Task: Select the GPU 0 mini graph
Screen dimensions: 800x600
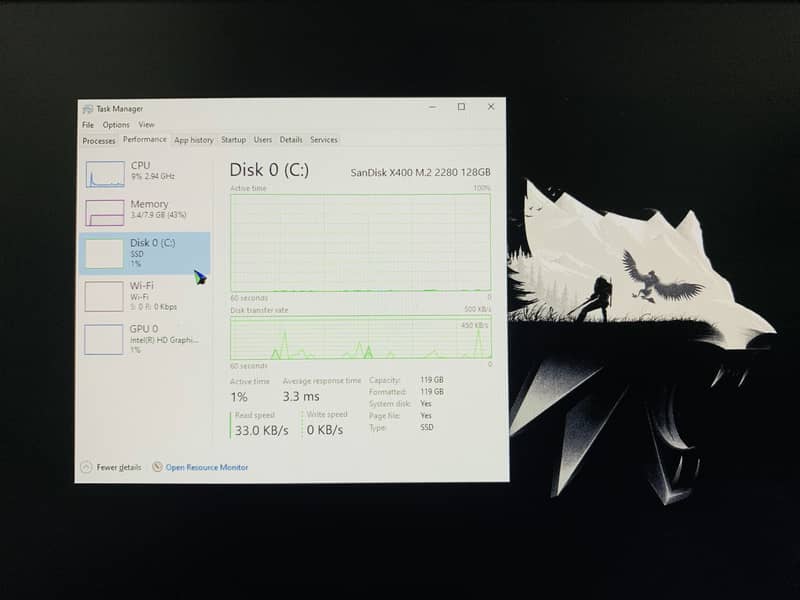Action: click(x=104, y=339)
